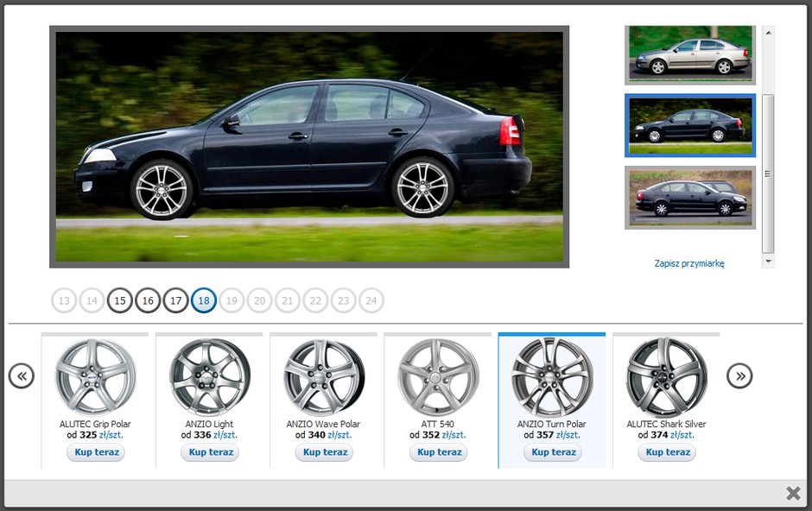Choose rim size 14
The height and width of the screenshot is (511, 812).
click(x=92, y=300)
